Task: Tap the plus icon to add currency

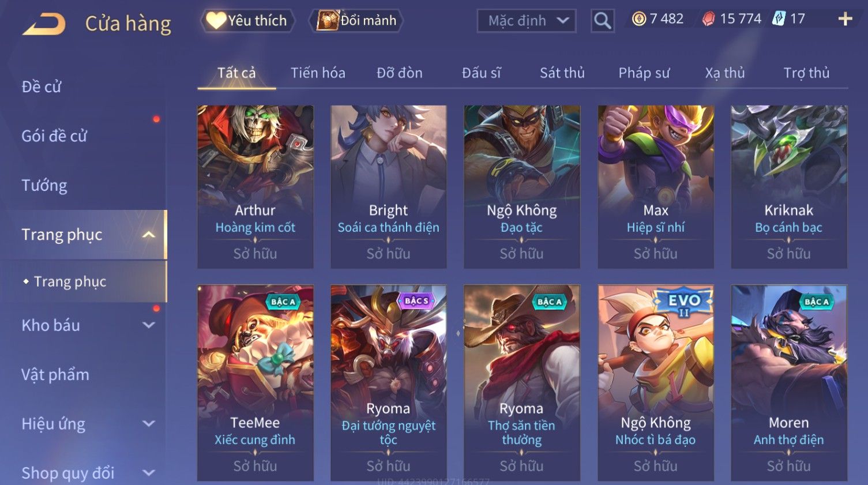Action: [845, 19]
